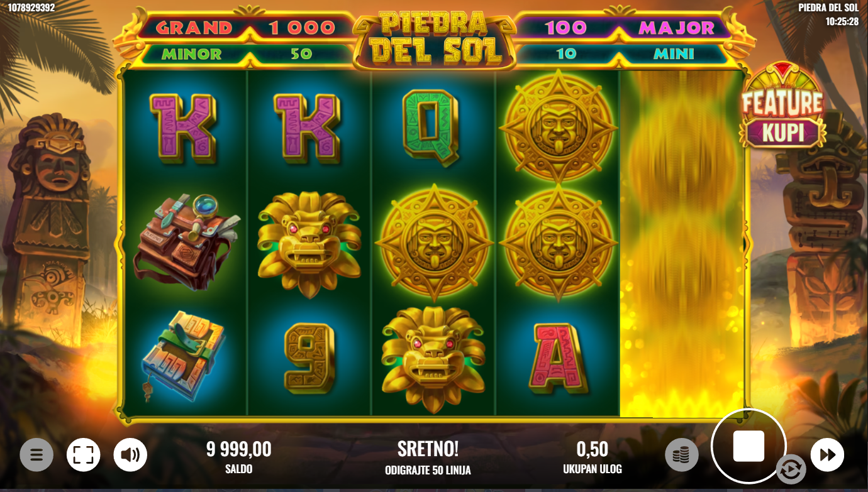Click the Grand 1 000 jackpot display
868x492 pixels.
(x=245, y=28)
